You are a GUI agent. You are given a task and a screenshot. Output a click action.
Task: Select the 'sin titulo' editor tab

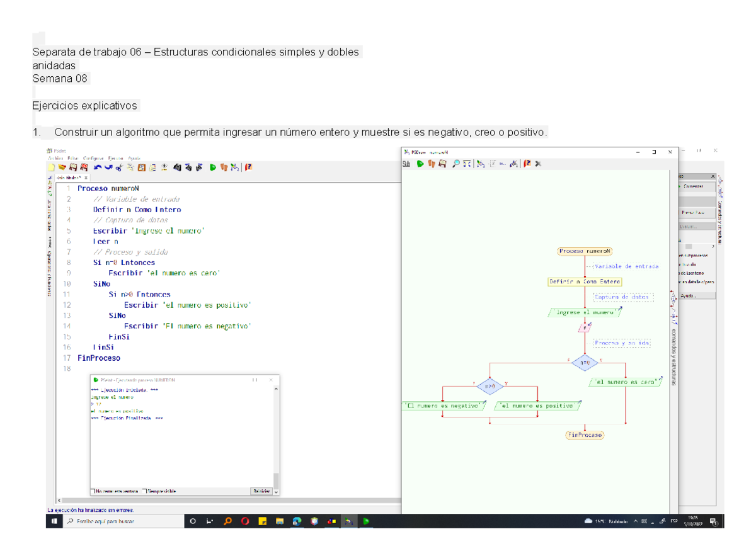69,178
